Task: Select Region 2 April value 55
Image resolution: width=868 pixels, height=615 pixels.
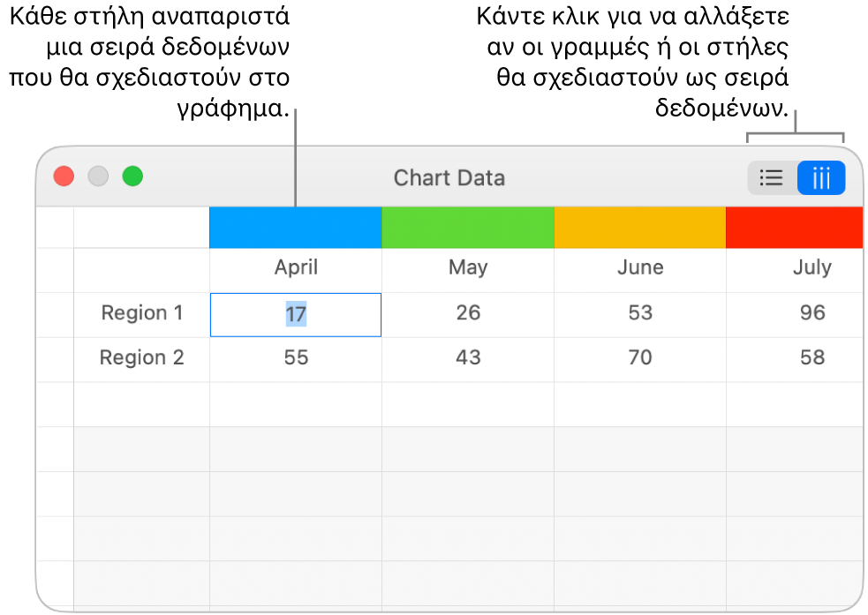Action: 295,358
